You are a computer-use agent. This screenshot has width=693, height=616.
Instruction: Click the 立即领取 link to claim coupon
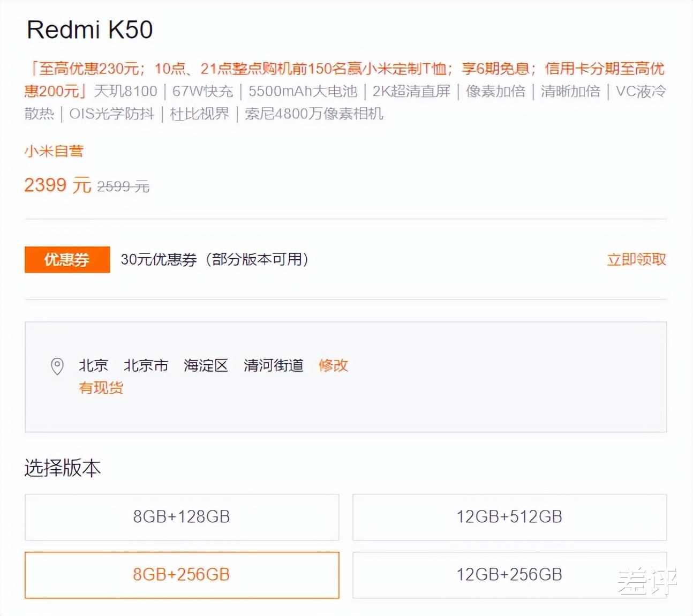[x=636, y=259]
